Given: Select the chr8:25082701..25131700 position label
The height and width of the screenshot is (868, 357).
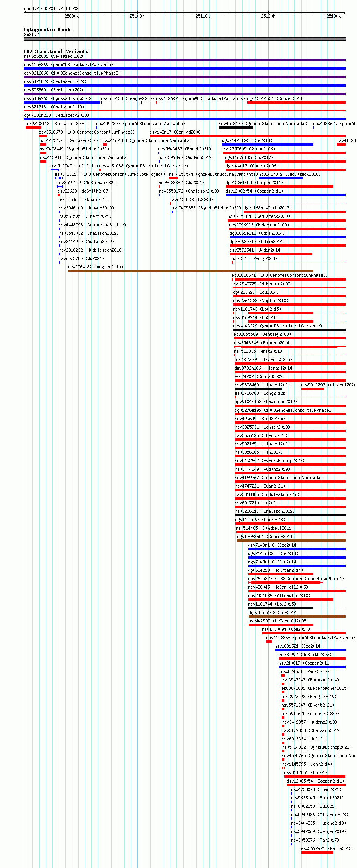Looking at the screenshot, I should point(52,8).
